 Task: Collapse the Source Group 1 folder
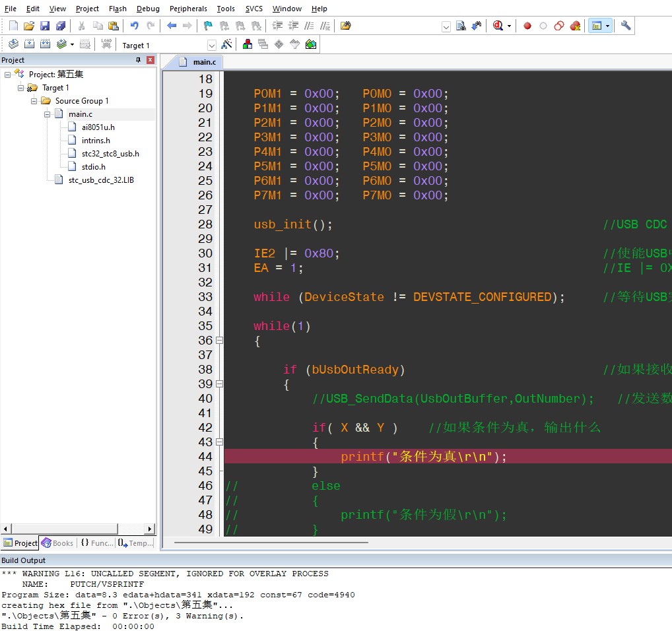point(34,101)
